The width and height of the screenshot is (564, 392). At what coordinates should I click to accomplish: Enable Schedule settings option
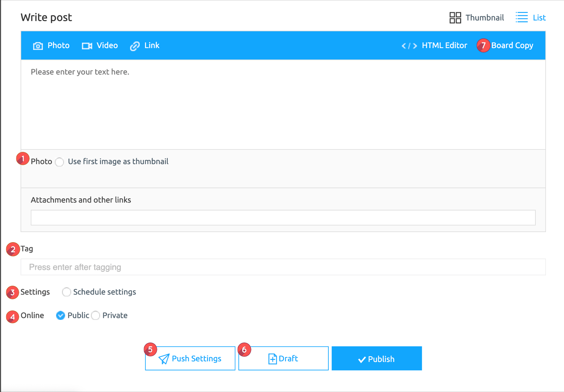66,292
